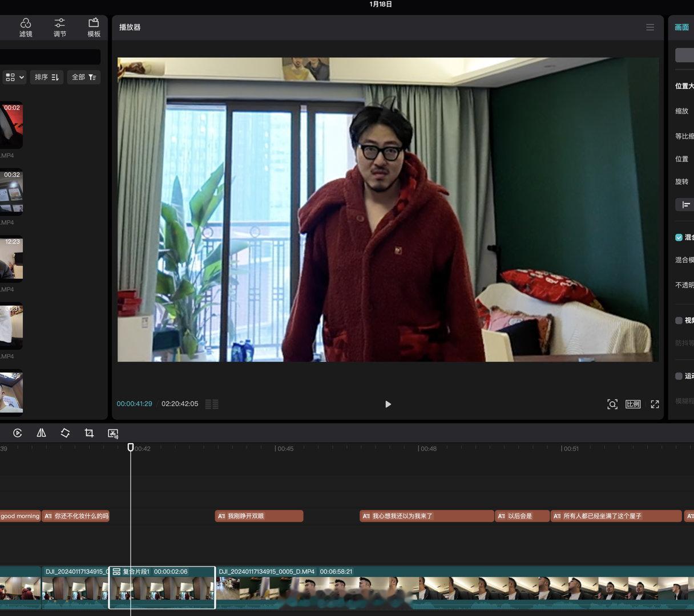Viewport: 694px width, 616px height.
Task: Play the video in the player
Action: coord(388,404)
